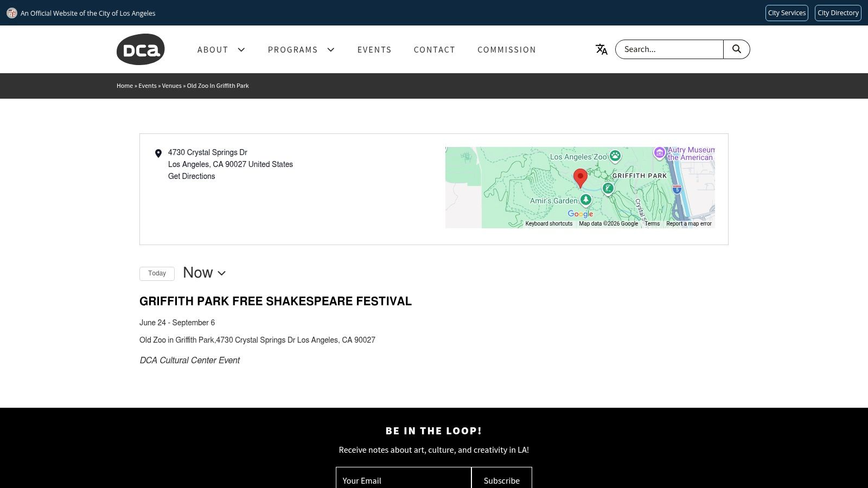
Task: Click the red map pin marker
Action: point(580,178)
